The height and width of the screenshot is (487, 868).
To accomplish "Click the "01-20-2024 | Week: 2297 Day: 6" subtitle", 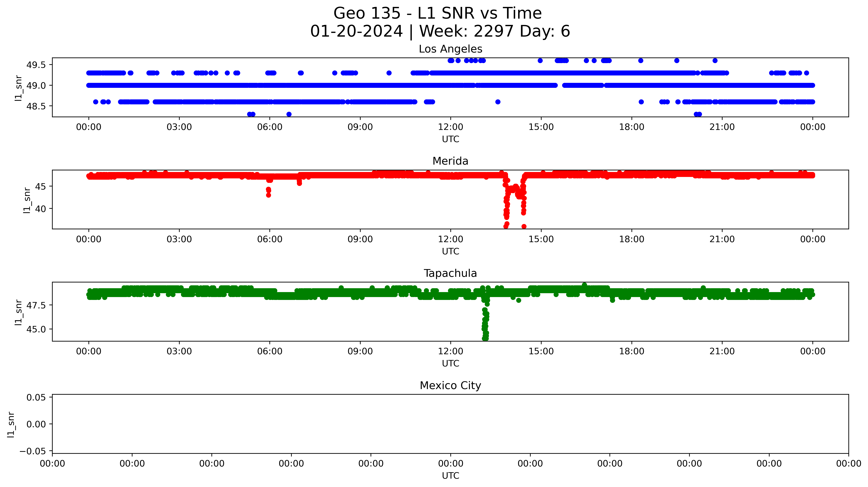I will click(440, 31).
